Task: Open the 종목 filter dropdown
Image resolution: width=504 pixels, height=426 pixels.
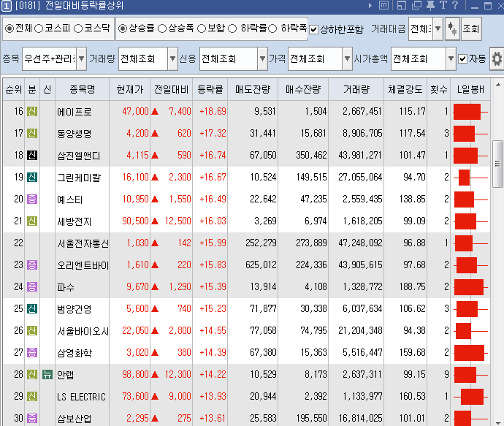Action: (81, 59)
